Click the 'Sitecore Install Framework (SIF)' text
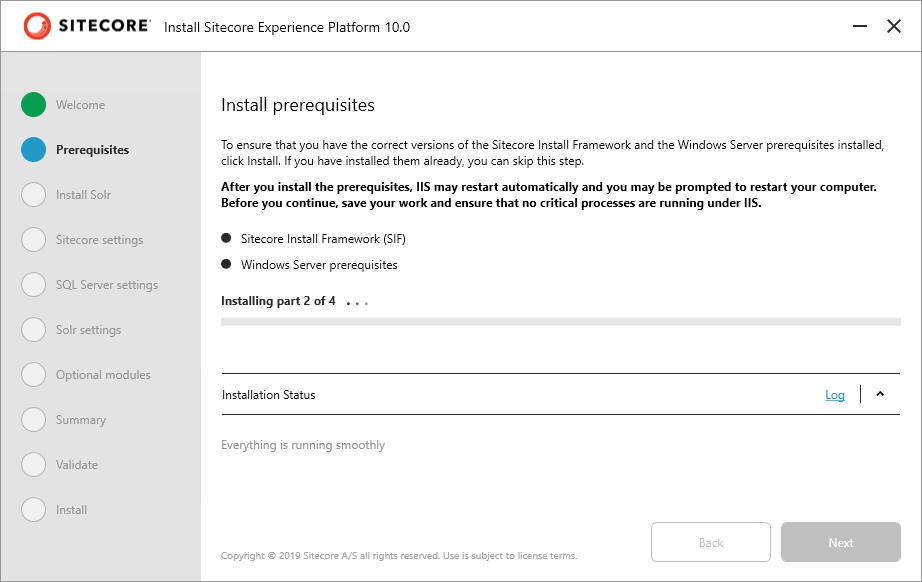This screenshot has width=922, height=582. pyautogui.click(x=323, y=239)
